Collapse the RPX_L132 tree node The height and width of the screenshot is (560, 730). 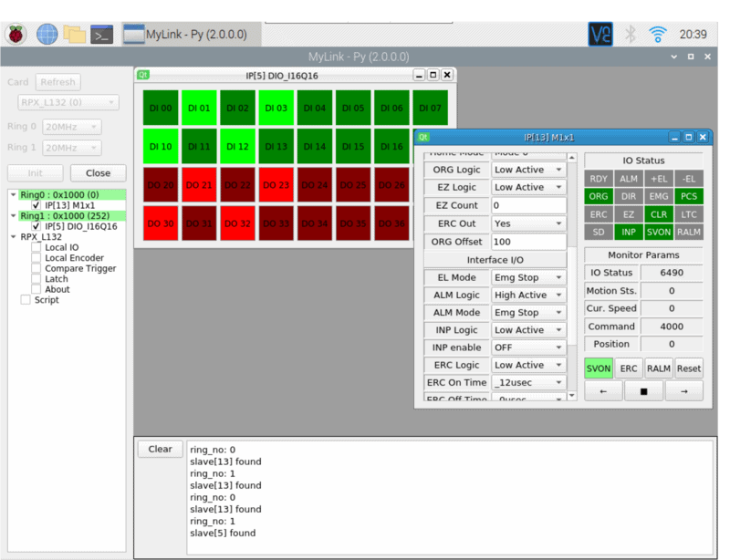14,236
